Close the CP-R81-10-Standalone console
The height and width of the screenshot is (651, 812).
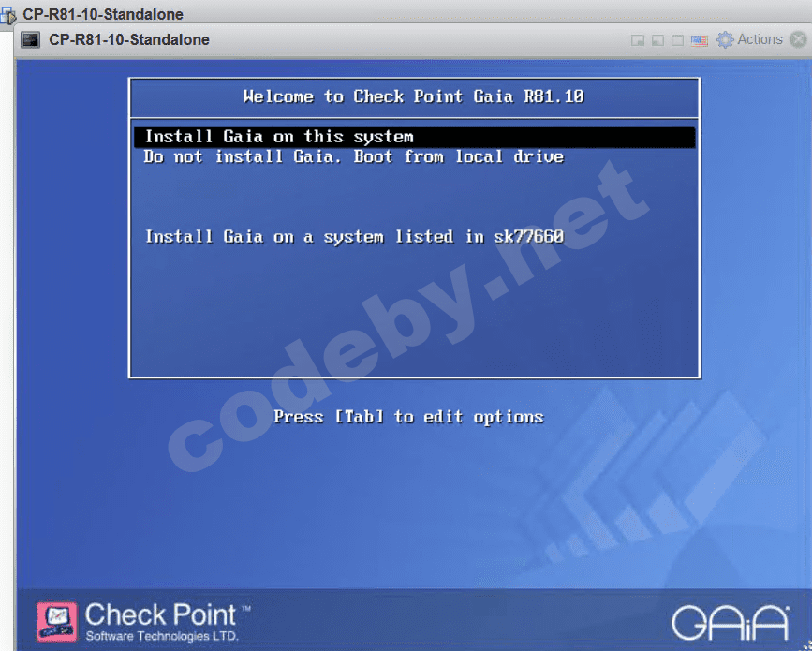pos(798,40)
